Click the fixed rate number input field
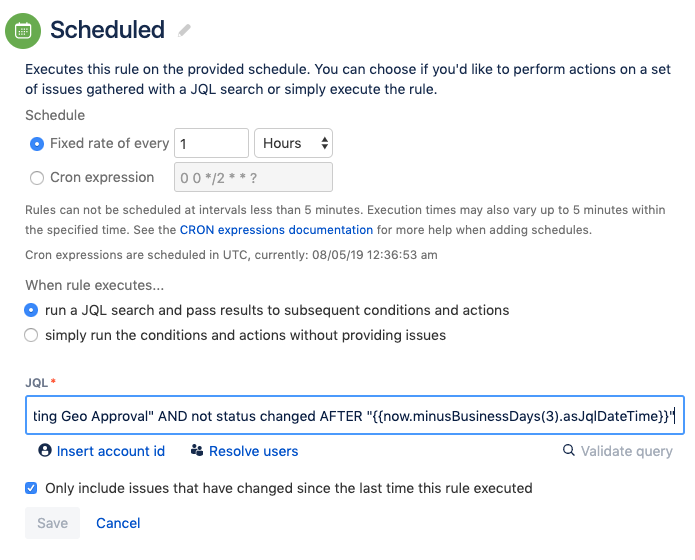 coord(211,144)
